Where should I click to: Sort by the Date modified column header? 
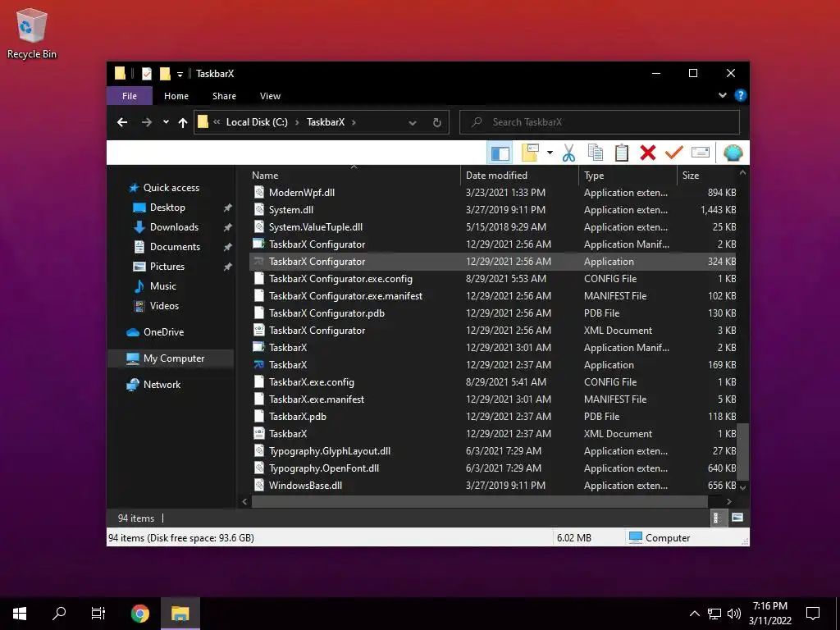coord(519,176)
